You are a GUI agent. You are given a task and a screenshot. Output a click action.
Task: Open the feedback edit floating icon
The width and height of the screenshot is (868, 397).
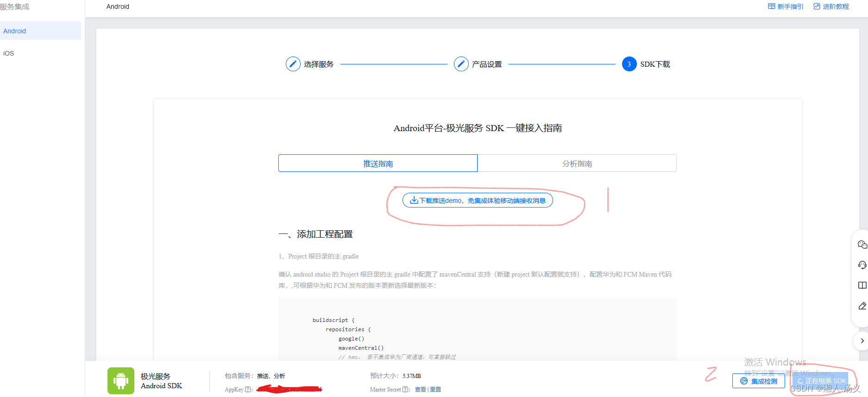pos(862,306)
